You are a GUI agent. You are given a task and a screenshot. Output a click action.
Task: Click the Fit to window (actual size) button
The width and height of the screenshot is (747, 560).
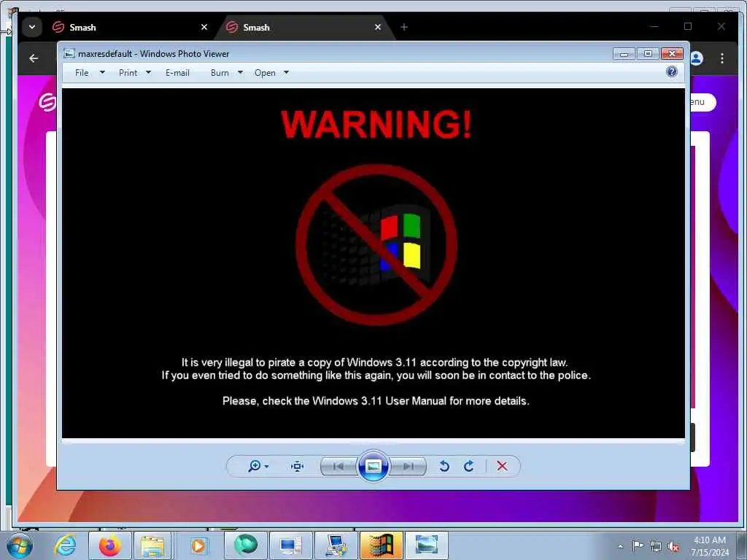298,466
